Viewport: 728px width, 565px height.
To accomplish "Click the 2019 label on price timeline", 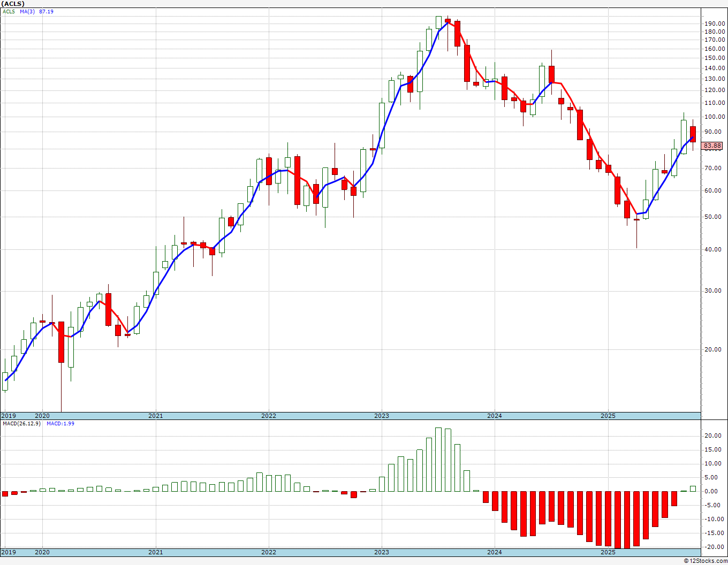I will point(8,416).
